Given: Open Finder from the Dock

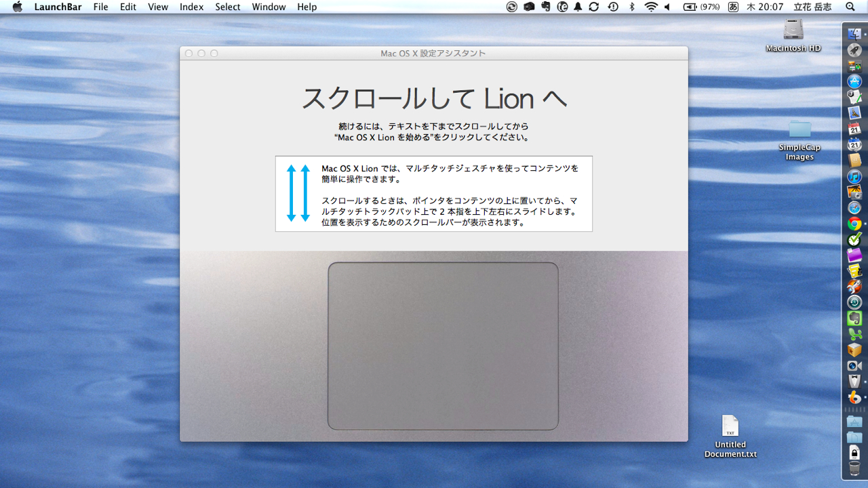Looking at the screenshot, I should [854, 35].
